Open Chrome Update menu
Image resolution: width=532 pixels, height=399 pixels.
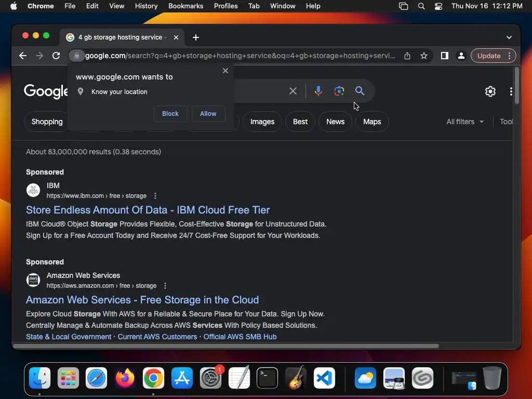(494, 56)
